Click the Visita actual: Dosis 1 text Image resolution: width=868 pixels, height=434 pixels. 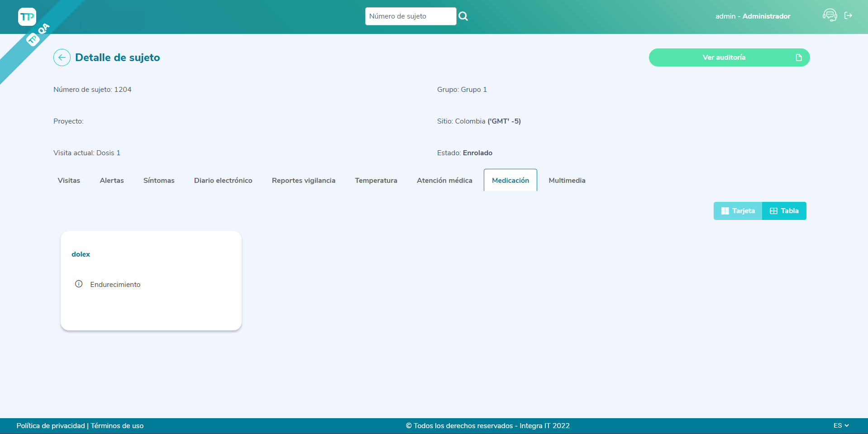tap(87, 153)
